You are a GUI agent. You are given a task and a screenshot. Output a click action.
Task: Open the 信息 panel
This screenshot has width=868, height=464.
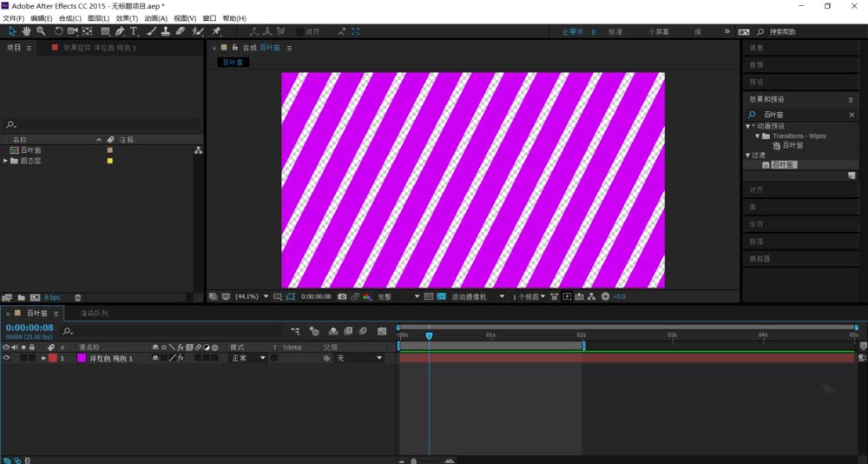coord(756,48)
